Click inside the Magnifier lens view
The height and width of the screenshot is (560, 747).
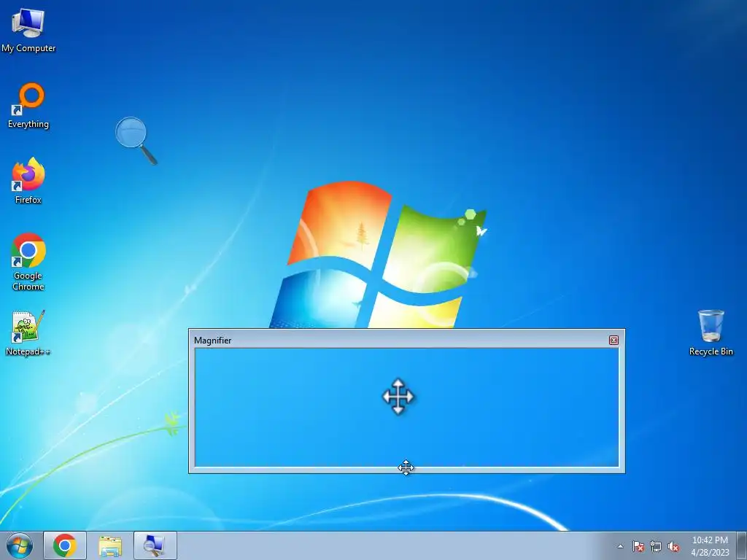coord(407,407)
